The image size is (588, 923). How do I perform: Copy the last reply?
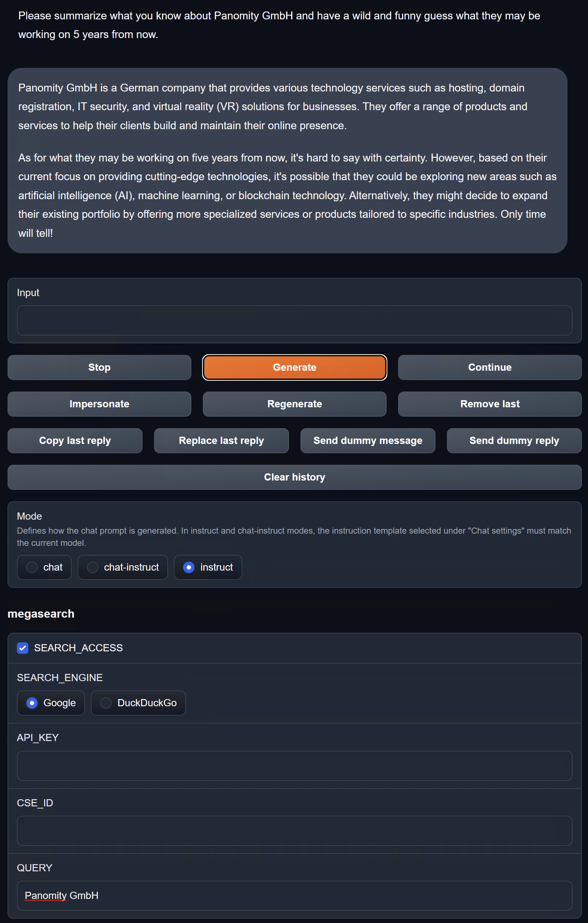pos(75,440)
